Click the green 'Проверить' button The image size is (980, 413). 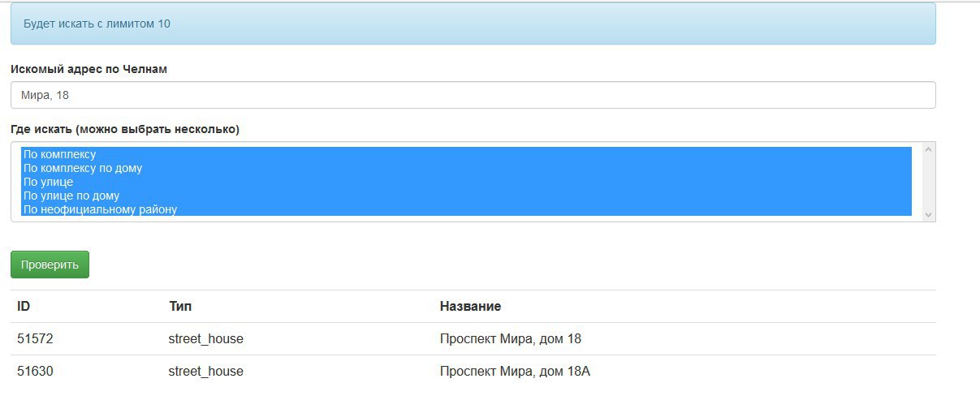(x=50, y=265)
